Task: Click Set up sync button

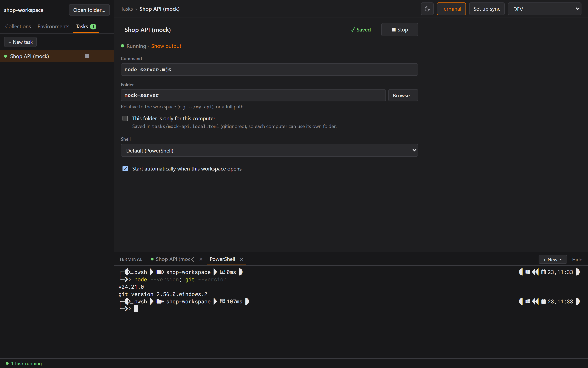Action: [x=487, y=9]
